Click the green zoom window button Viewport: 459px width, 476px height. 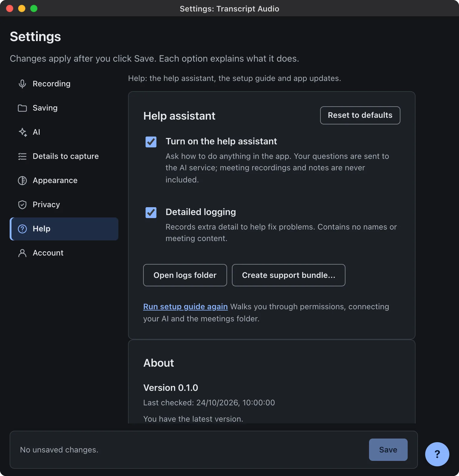pos(34,8)
